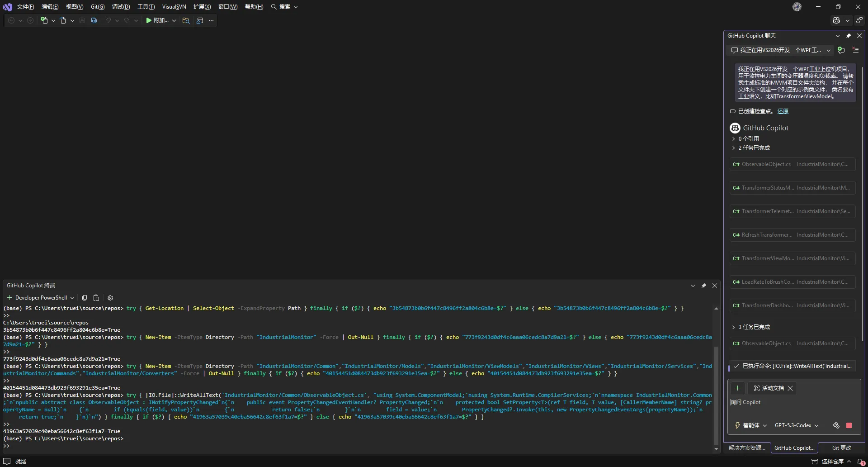Open the 编辑(E) menu
The image size is (868, 467).
click(50, 7)
